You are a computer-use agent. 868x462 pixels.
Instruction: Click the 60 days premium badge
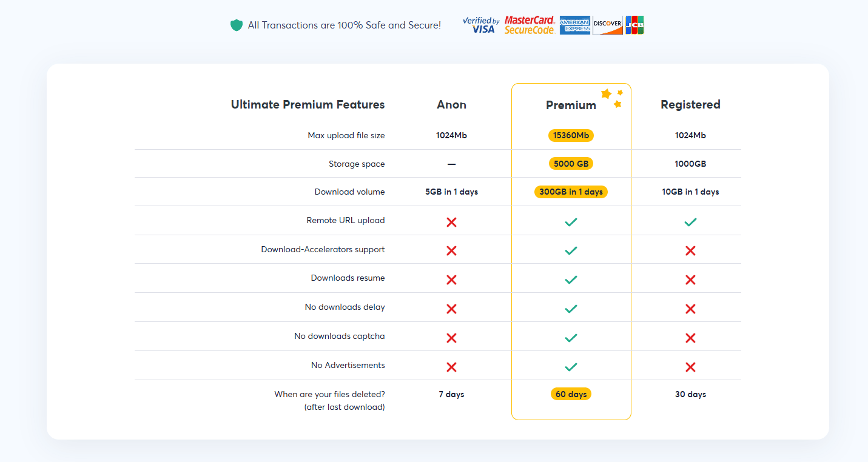571,394
